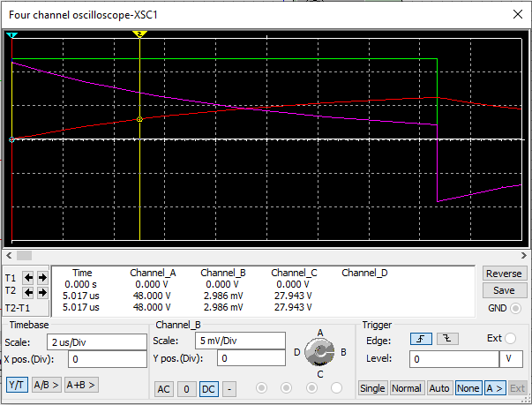Switch coupling to DC
The image size is (532, 405).
point(209,389)
